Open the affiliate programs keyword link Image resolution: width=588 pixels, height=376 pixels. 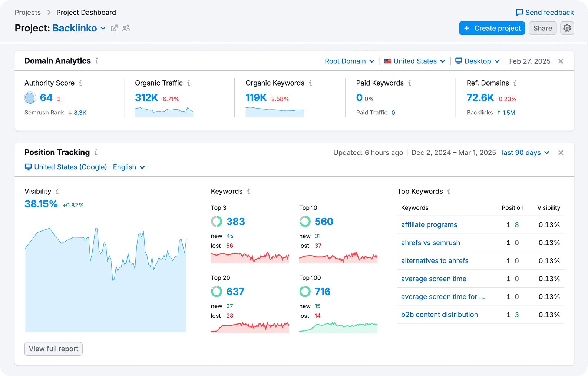pos(429,225)
